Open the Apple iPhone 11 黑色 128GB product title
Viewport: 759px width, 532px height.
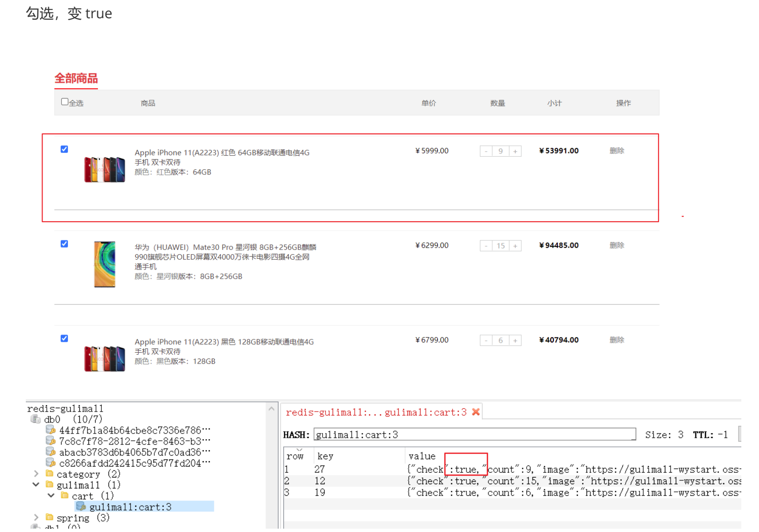pos(224,347)
